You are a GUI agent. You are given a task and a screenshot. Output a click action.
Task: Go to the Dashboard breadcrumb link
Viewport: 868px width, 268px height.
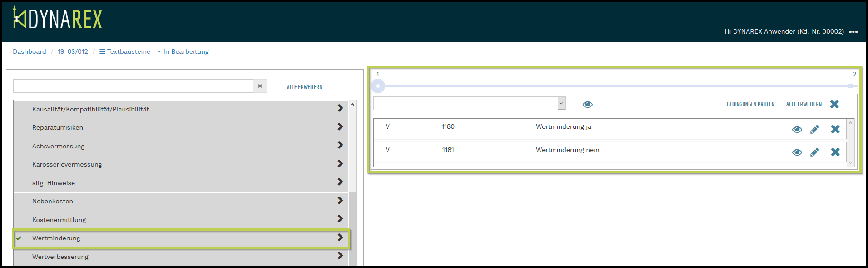tap(30, 51)
